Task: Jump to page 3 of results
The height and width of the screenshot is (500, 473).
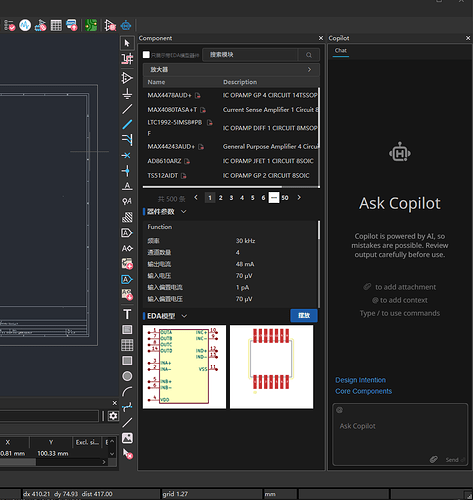Action: [231, 198]
